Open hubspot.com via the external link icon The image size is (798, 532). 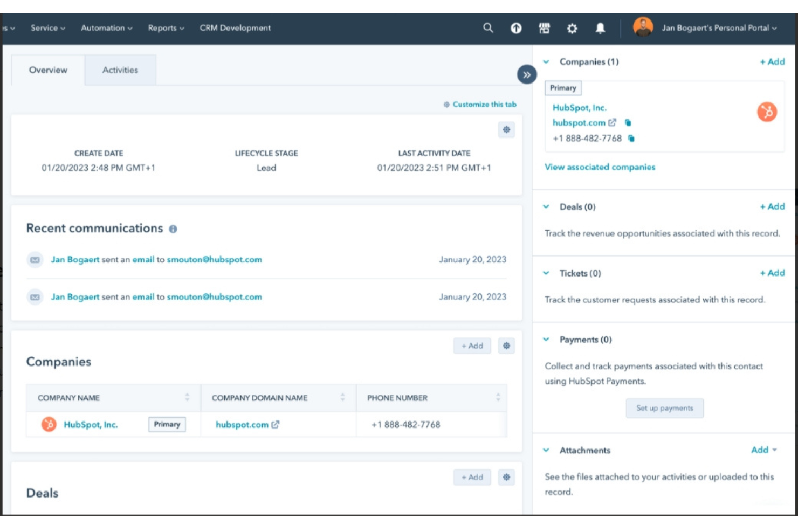[612, 122]
